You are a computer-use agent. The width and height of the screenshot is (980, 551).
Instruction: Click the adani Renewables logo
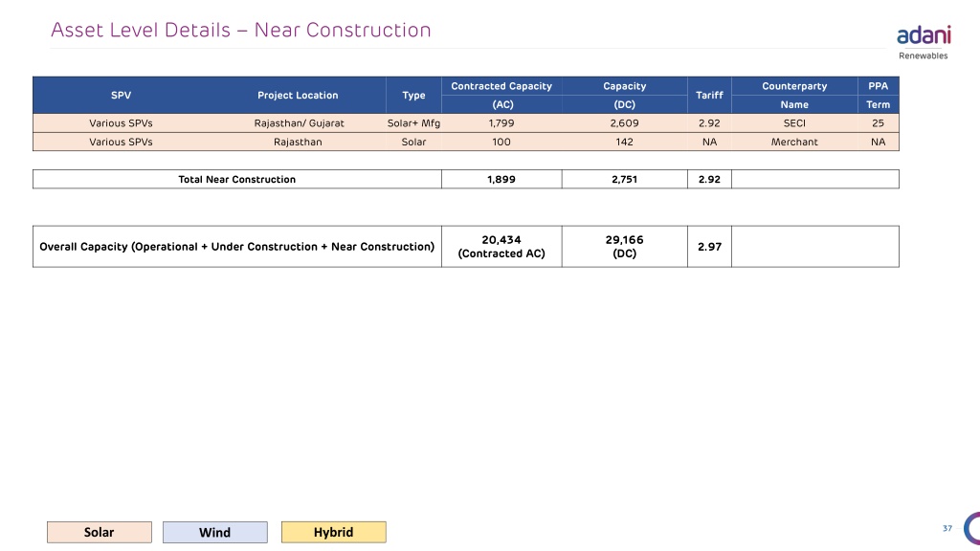click(x=924, y=43)
